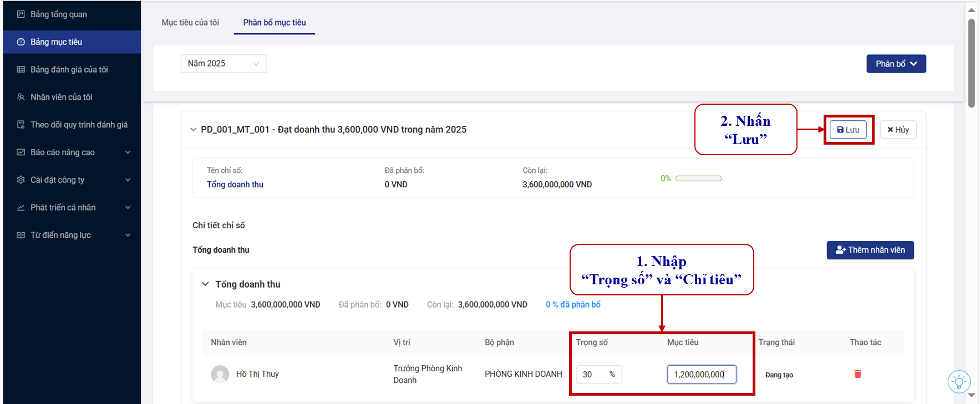
Task: Select Bảng mục tiêu in sidebar
Action: click(x=56, y=42)
